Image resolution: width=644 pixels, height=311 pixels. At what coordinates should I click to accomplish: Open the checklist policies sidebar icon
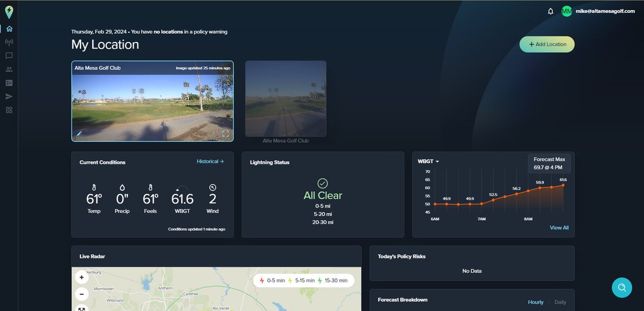(x=9, y=83)
